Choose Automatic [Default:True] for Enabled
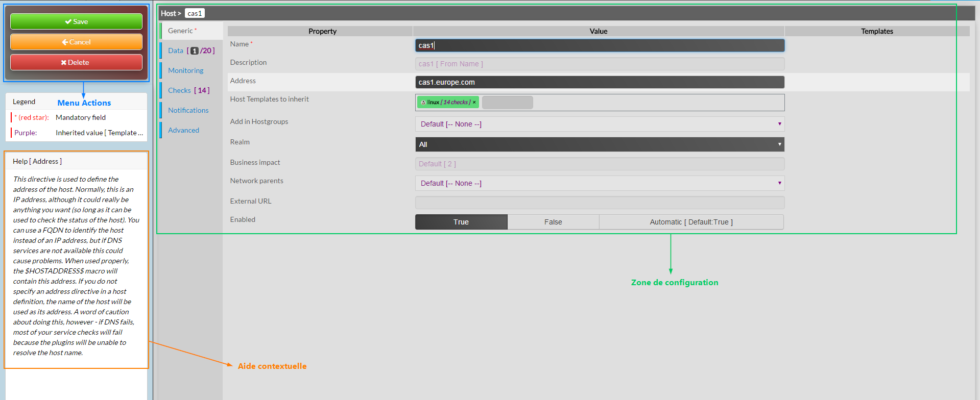Image resolution: width=980 pixels, height=400 pixels. 690,222
